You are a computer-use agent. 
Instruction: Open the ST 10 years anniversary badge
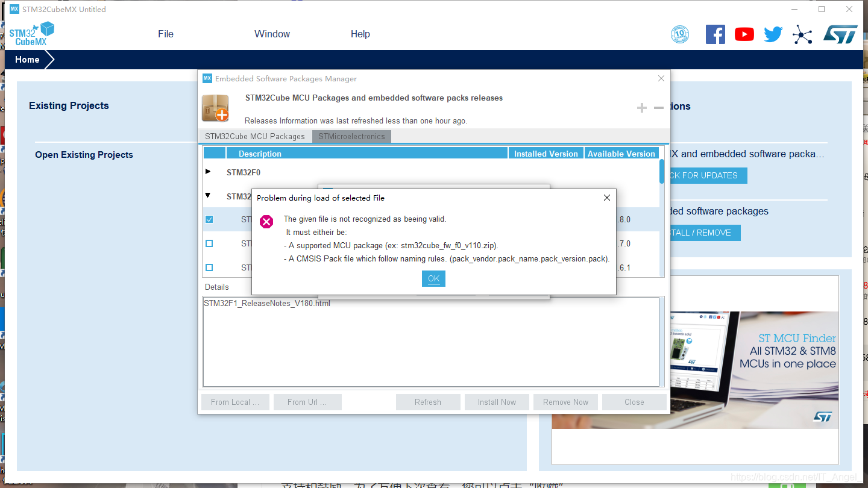(x=680, y=34)
